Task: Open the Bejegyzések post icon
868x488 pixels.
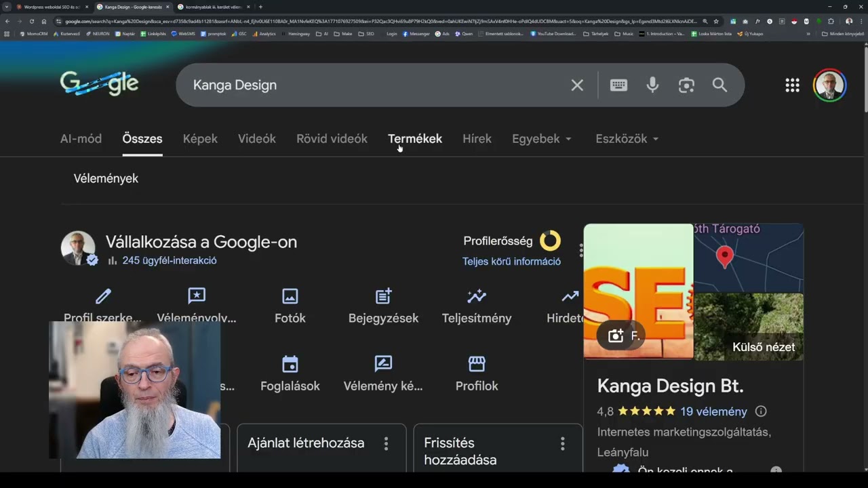Action: (x=383, y=296)
